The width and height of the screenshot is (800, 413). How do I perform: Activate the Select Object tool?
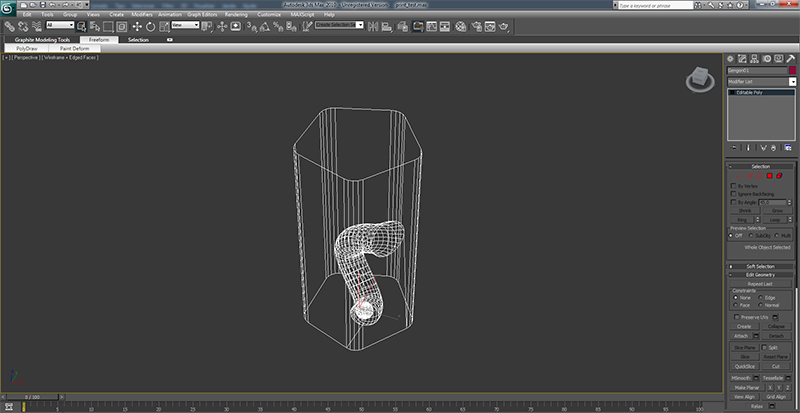click(81, 27)
